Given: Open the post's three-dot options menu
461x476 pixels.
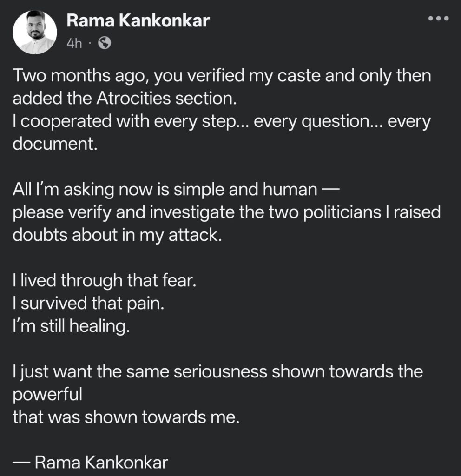Looking at the screenshot, I should 438,19.
